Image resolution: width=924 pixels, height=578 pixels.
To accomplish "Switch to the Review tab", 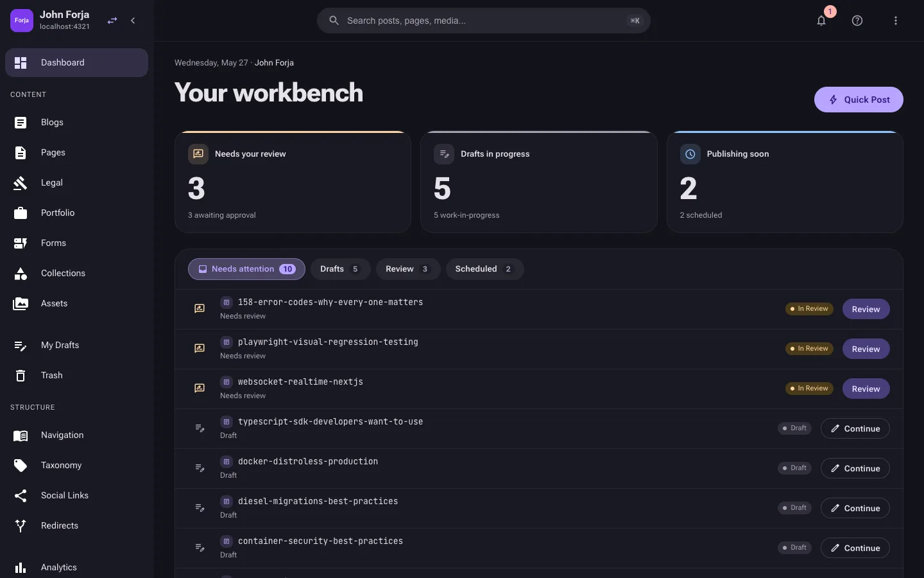I will [x=407, y=269].
